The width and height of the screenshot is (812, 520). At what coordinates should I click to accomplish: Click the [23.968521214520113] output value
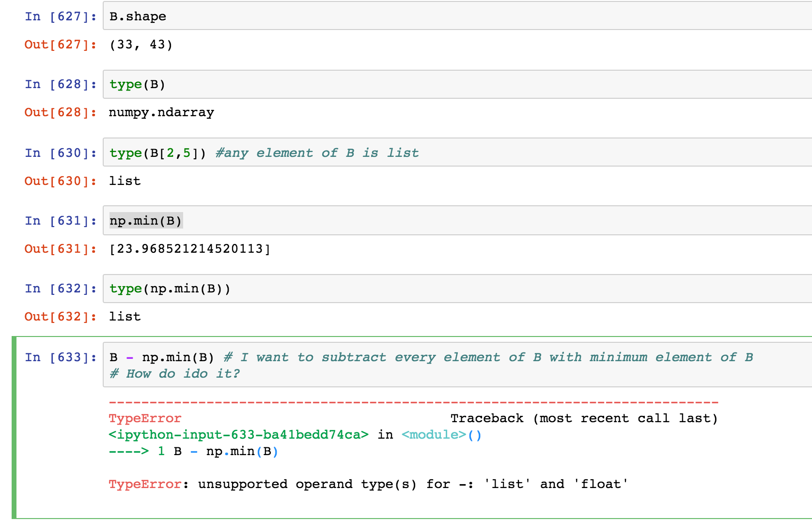(x=189, y=249)
